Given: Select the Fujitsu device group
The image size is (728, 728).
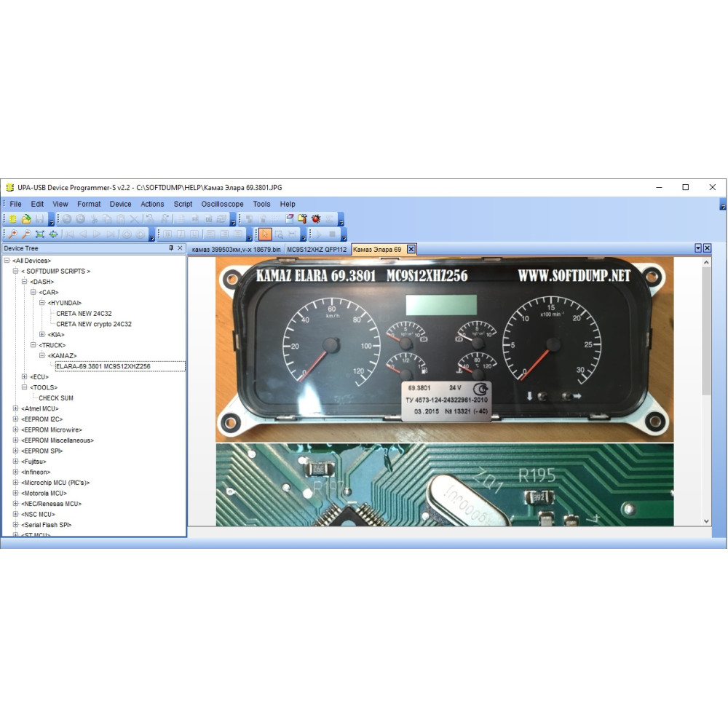Looking at the screenshot, I should (x=33, y=462).
